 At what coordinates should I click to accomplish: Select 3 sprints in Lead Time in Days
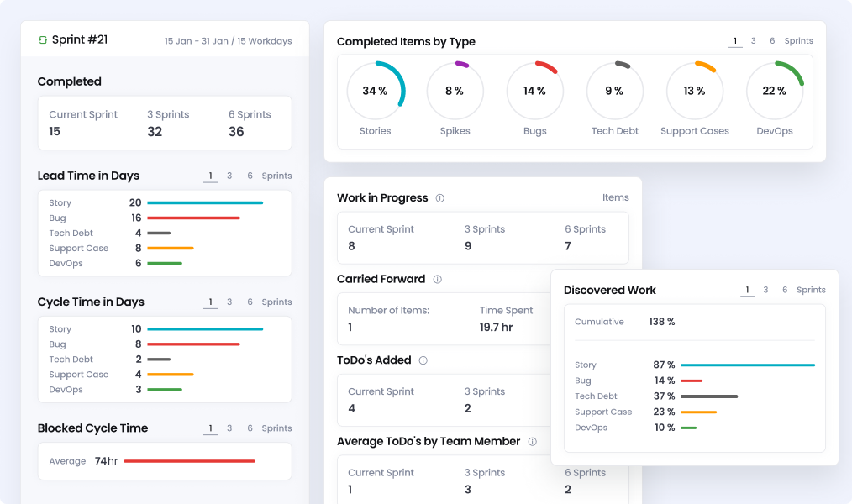click(229, 176)
